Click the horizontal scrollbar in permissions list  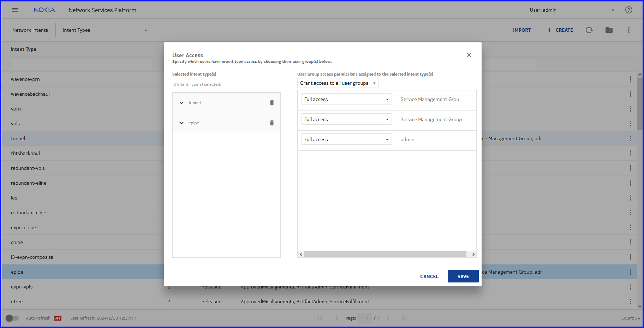[385, 254]
